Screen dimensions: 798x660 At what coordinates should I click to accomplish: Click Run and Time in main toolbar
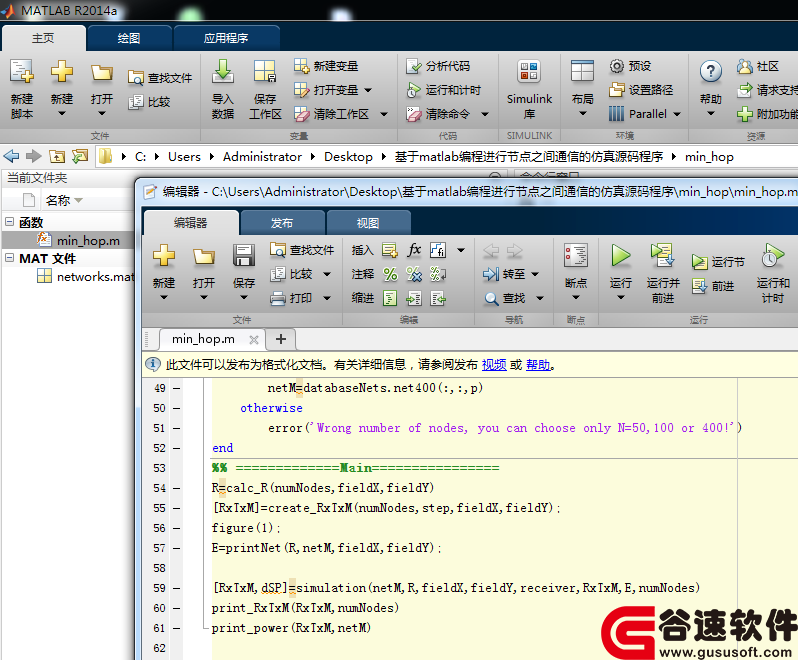click(x=443, y=90)
